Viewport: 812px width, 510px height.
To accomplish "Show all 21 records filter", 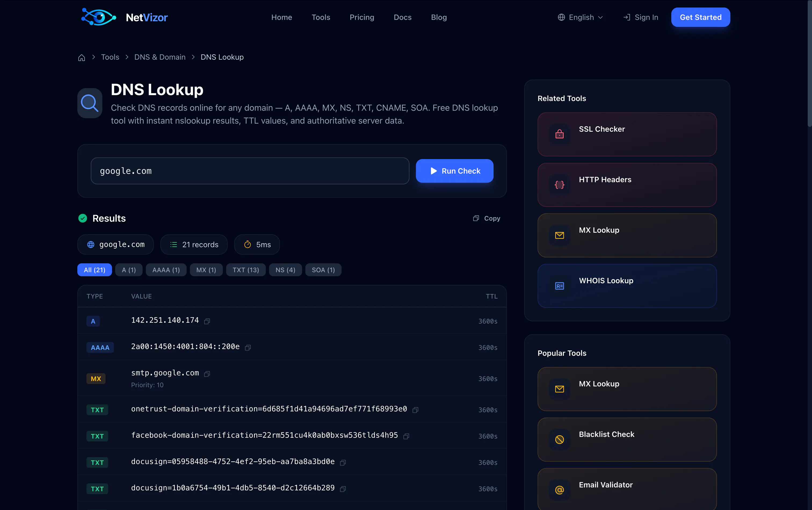I will tap(94, 270).
